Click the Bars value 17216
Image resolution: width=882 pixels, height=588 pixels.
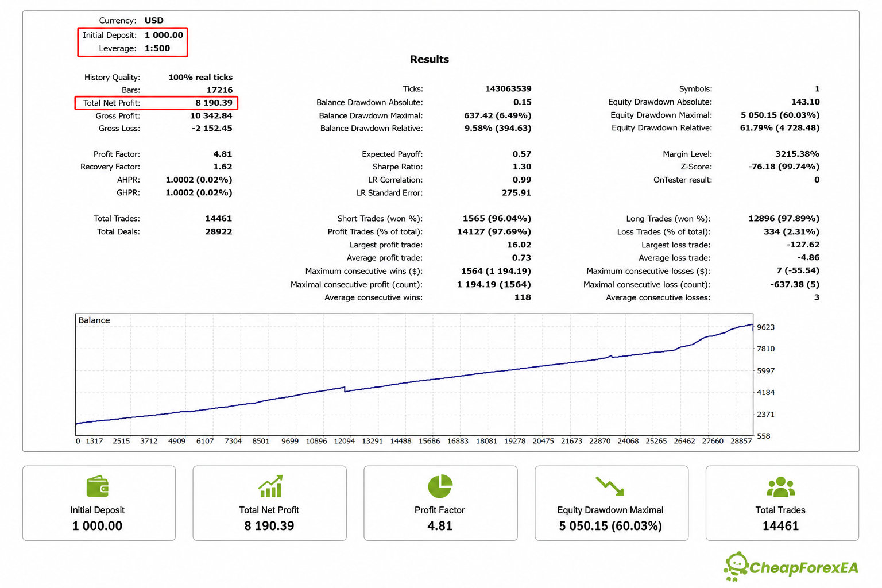click(219, 90)
